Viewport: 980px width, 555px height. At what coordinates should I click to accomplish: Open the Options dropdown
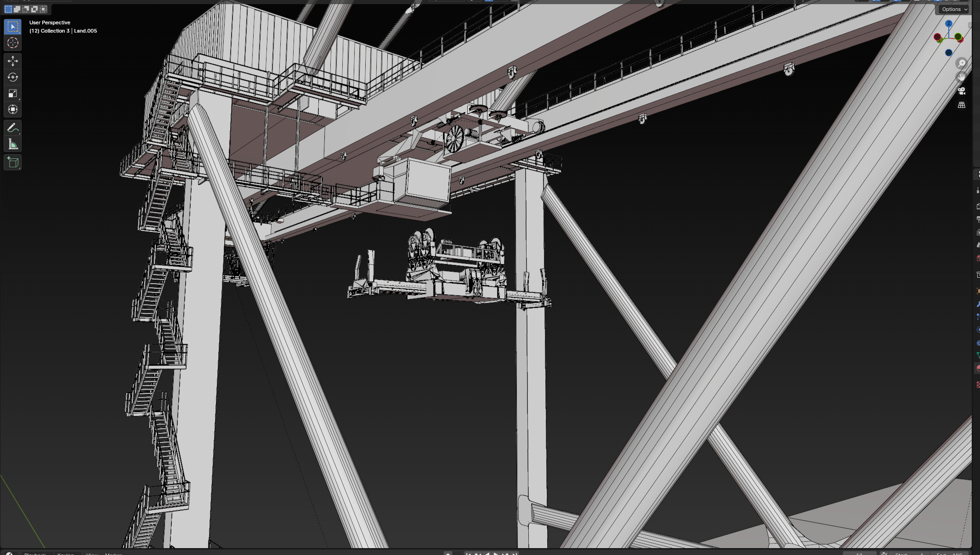coord(954,9)
